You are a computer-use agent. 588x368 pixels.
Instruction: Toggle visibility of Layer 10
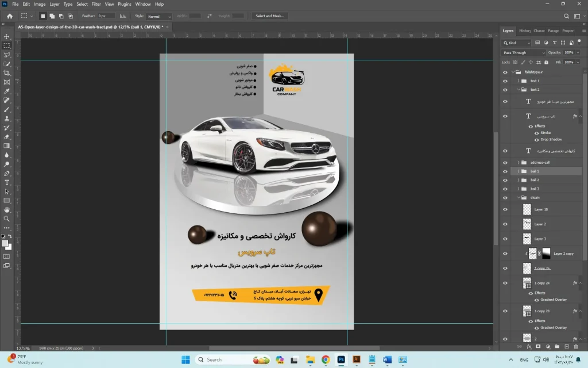click(x=505, y=209)
